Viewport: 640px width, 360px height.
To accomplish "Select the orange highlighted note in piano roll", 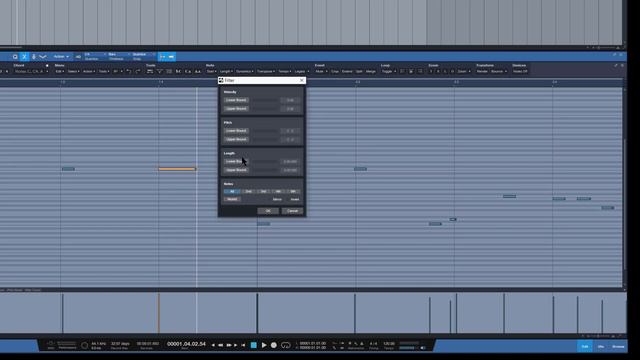I will (x=177, y=169).
